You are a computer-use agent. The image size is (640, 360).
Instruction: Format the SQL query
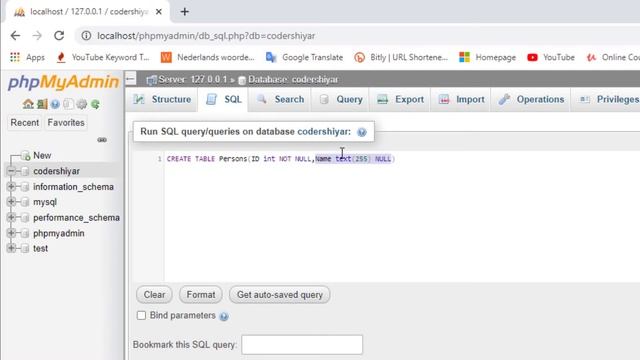pyautogui.click(x=201, y=295)
